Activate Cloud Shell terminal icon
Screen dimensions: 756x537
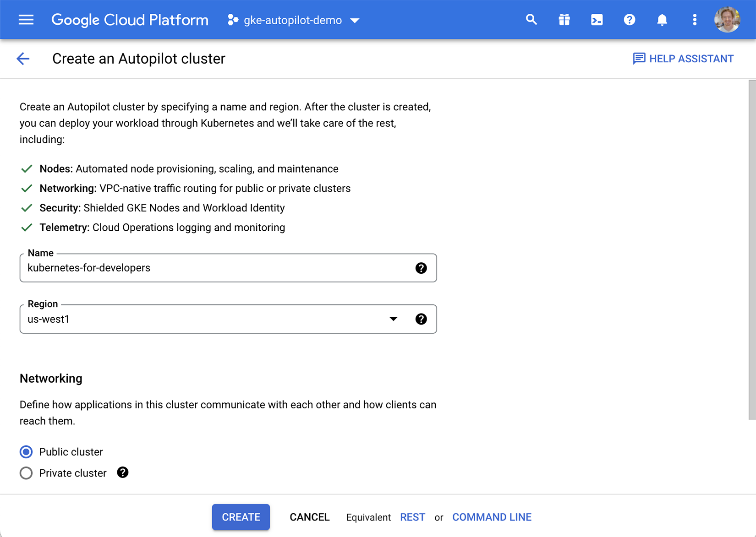pos(597,20)
